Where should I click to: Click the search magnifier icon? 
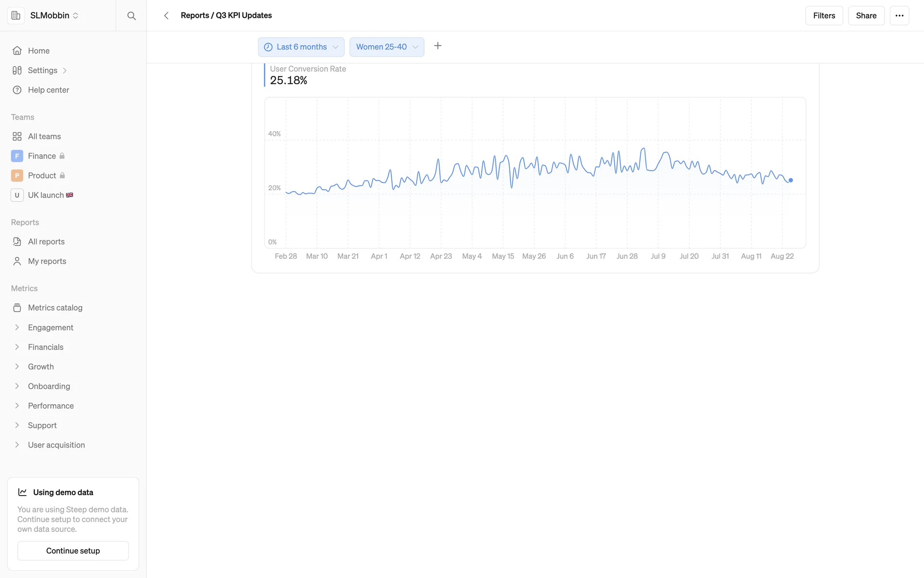(x=131, y=15)
